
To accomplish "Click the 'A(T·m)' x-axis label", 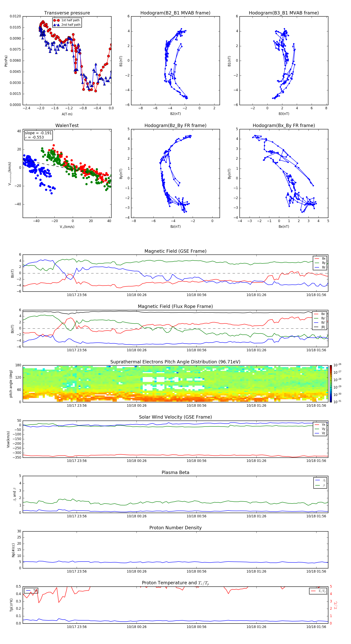I will coord(67,114).
